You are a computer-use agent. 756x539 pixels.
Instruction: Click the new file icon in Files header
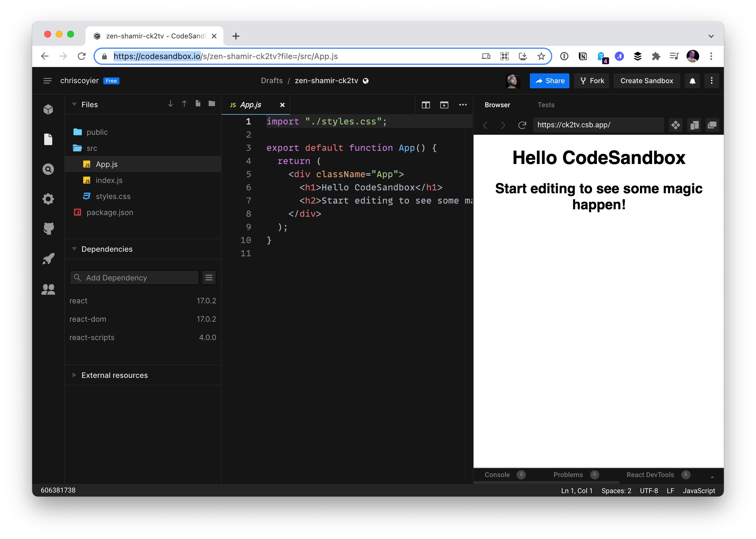[198, 104]
